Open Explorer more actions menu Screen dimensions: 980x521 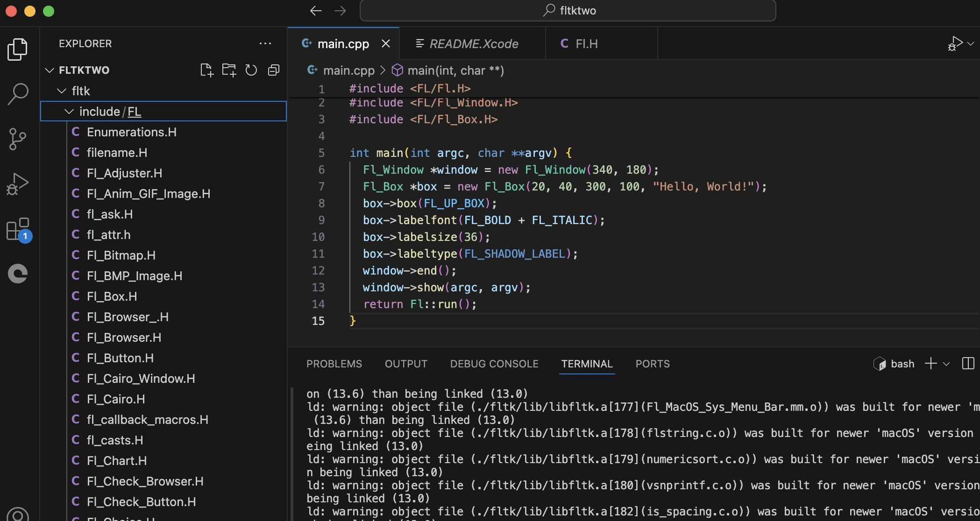coord(265,43)
